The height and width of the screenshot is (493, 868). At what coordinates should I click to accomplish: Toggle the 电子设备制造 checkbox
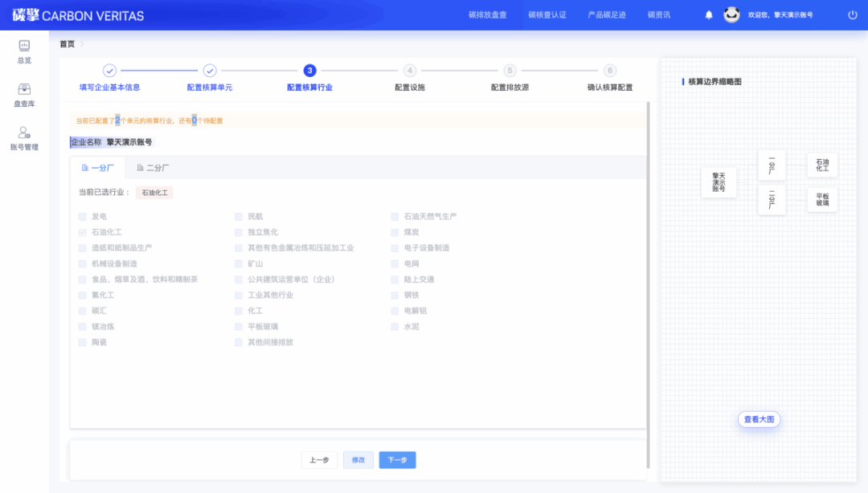[x=395, y=248]
